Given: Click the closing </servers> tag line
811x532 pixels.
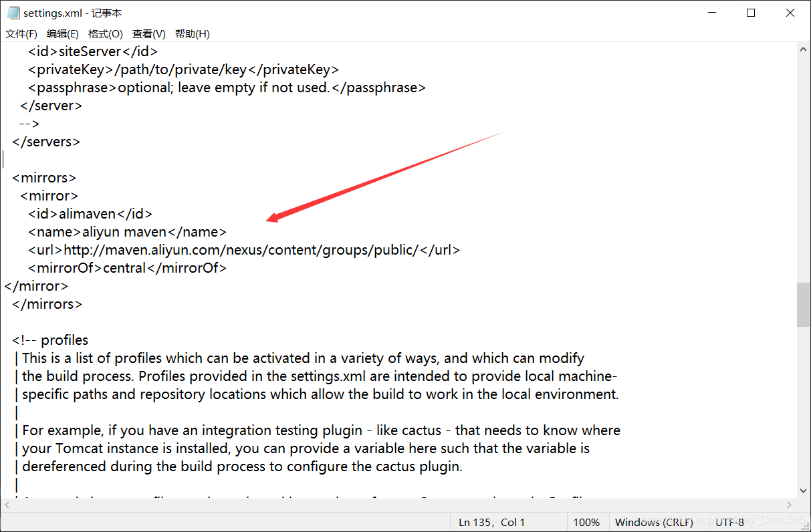Looking at the screenshot, I should point(46,142).
